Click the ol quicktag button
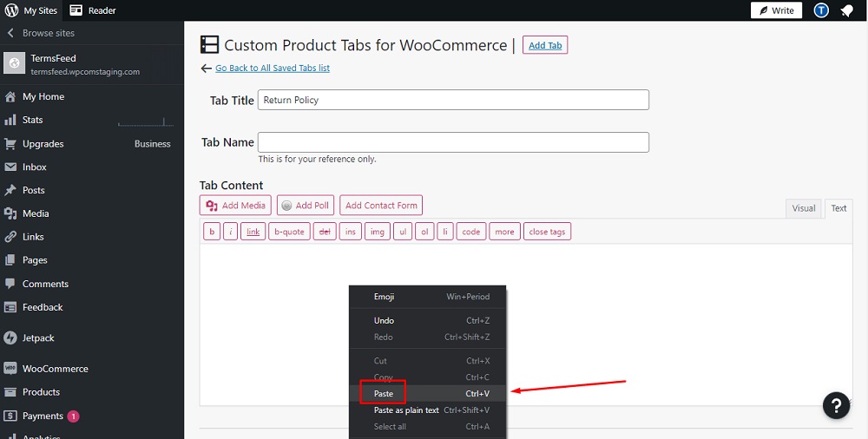The image size is (868, 439). point(424,232)
